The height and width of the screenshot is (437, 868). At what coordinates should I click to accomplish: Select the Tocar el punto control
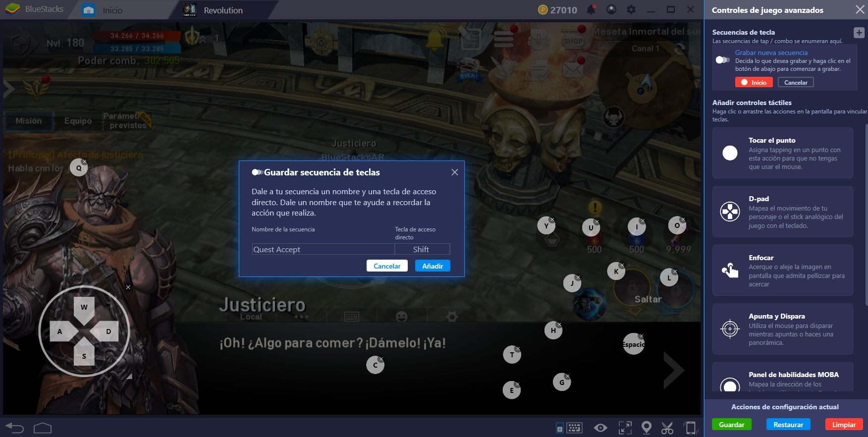[782, 153]
